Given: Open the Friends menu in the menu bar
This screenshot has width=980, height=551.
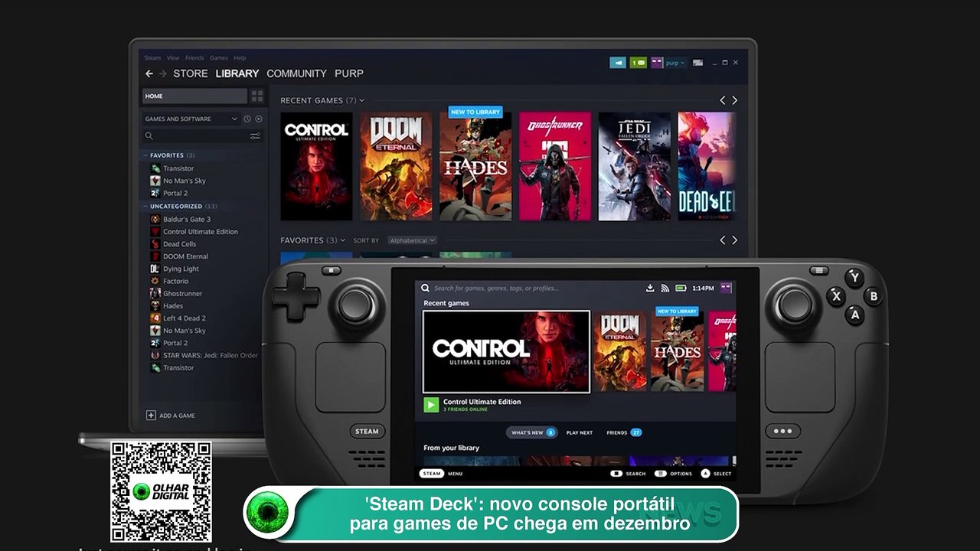Looking at the screenshot, I should 194,58.
